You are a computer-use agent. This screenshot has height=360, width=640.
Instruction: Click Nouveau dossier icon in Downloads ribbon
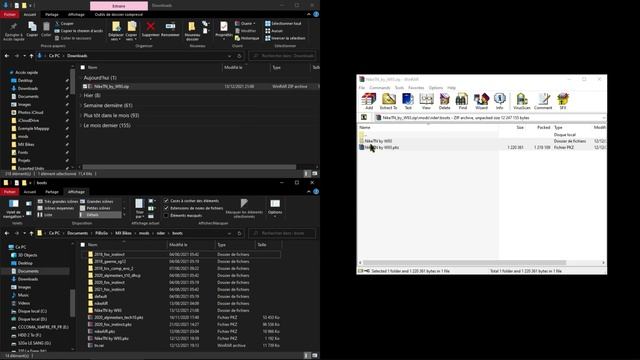coord(192,31)
